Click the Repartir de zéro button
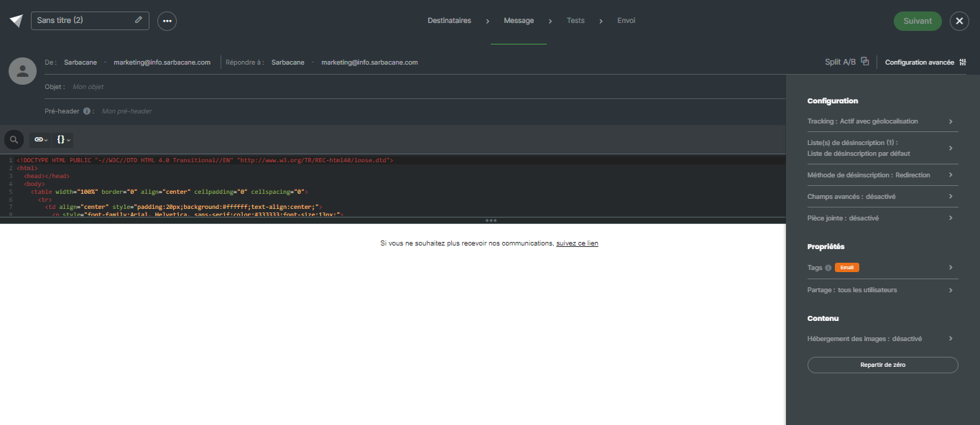Screen dimensions: 980x425 point(882,364)
